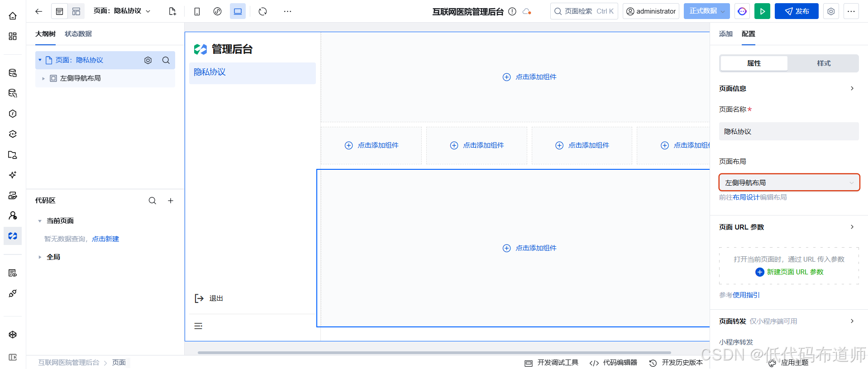Switch to the 状态数据 tab
The width and height of the screenshot is (868, 369).
tap(78, 34)
